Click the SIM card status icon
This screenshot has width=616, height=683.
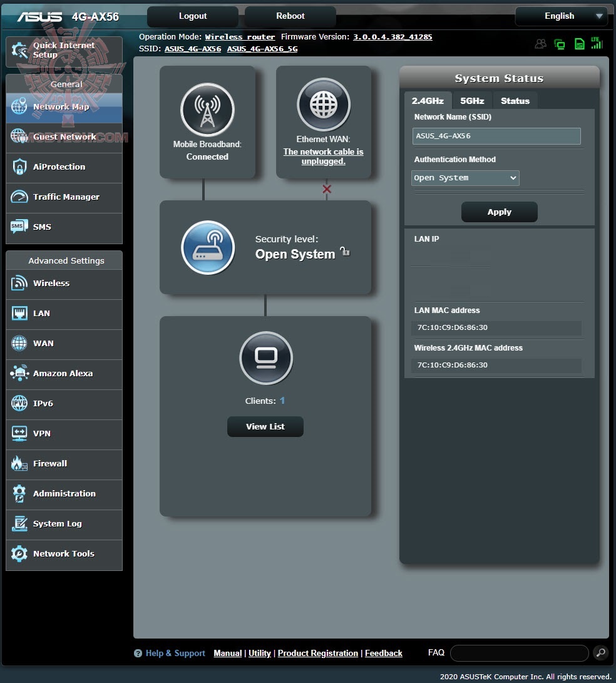coord(580,44)
